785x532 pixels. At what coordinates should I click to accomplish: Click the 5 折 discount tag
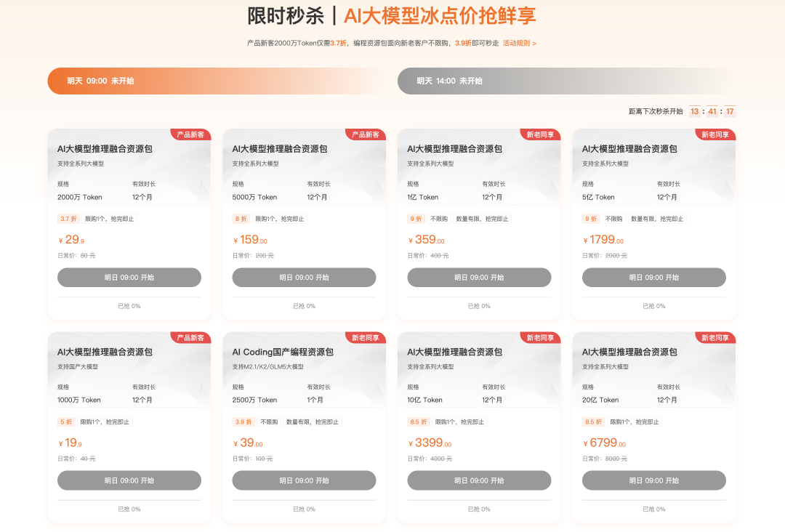point(66,422)
